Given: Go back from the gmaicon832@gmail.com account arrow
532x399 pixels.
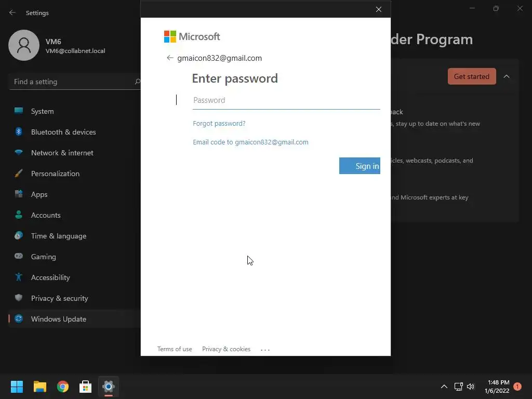Looking at the screenshot, I should pyautogui.click(x=170, y=58).
